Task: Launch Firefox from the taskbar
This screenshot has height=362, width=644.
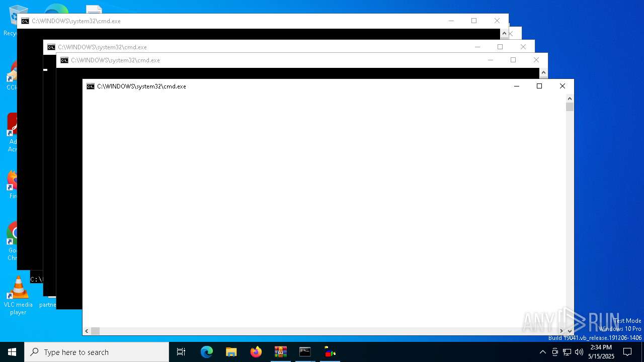Action: [256, 352]
